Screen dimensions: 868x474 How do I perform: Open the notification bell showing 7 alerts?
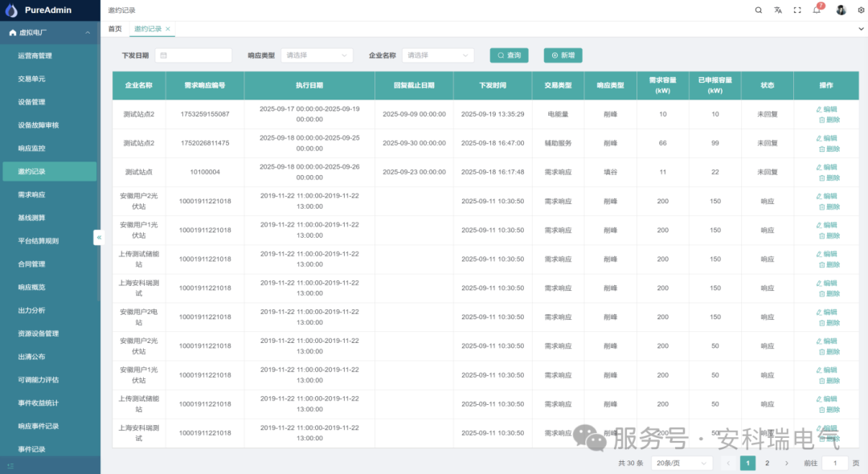(817, 10)
